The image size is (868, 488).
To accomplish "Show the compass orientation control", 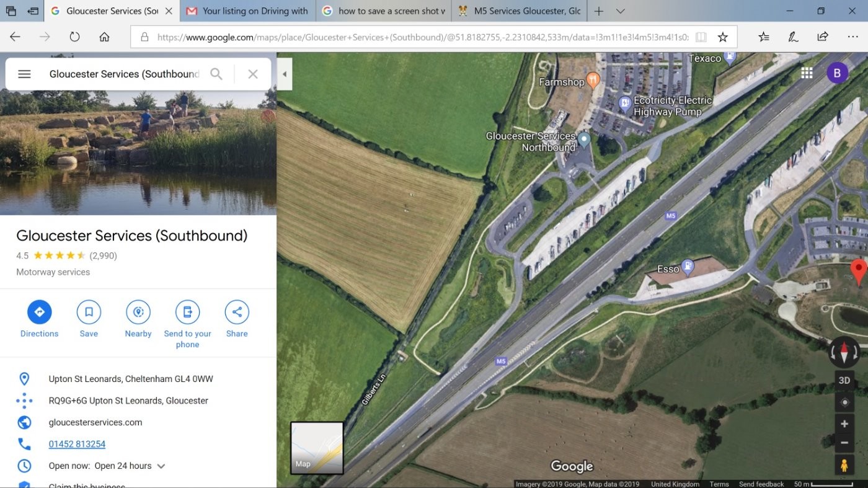I will (x=844, y=352).
